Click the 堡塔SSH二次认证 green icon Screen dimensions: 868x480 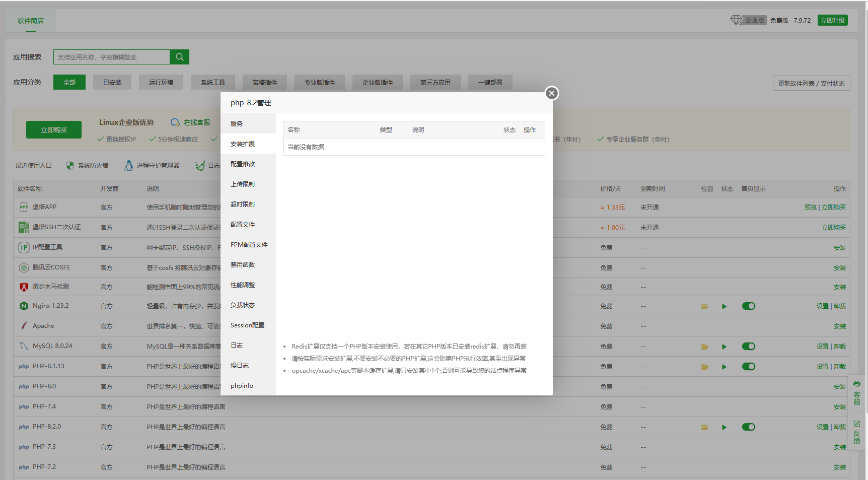click(24, 227)
